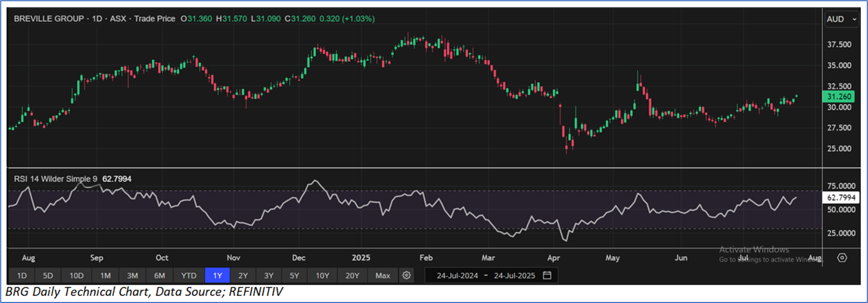Open time axis settings icon at bottom right

(842, 258)
